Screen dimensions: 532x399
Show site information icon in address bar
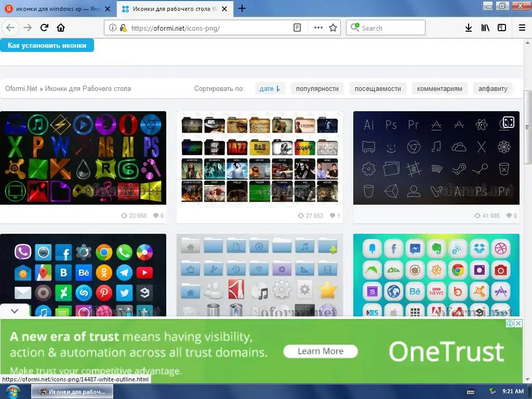click(x=112, y=28)
